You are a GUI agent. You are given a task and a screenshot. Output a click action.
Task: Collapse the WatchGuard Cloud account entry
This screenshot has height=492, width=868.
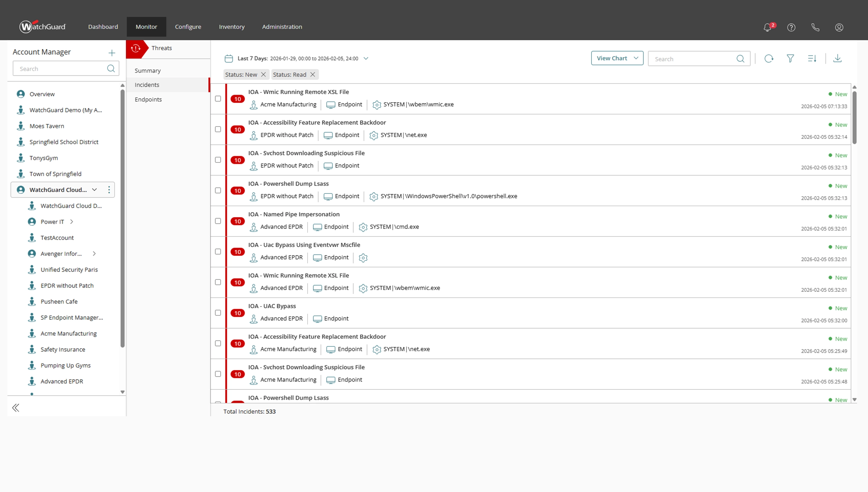click(94, 190)
